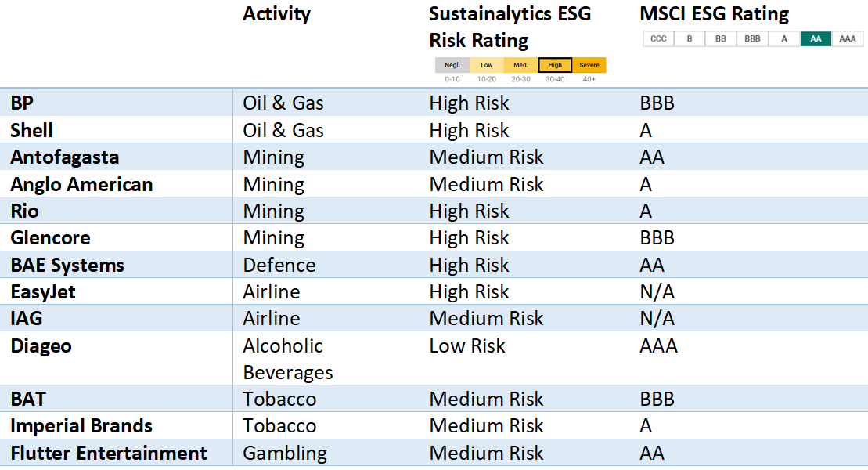868x470 pixels.
Task: Open the 'Activity' column header
Action: point(276,14)
